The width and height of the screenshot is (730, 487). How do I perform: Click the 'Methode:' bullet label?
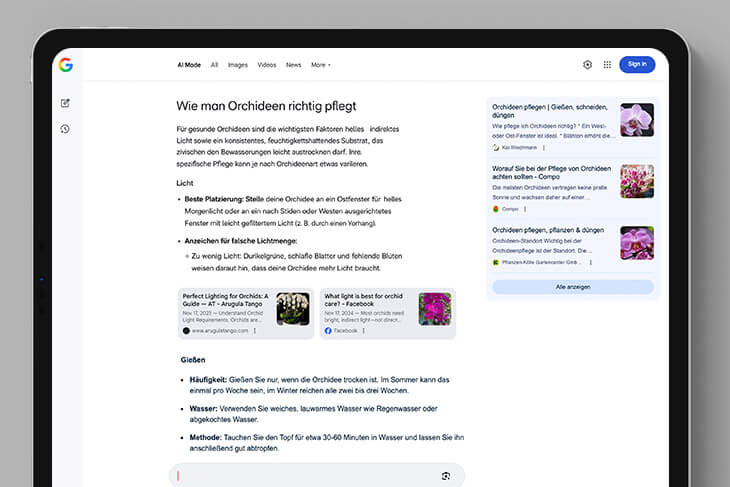click(x=205, y=437)
